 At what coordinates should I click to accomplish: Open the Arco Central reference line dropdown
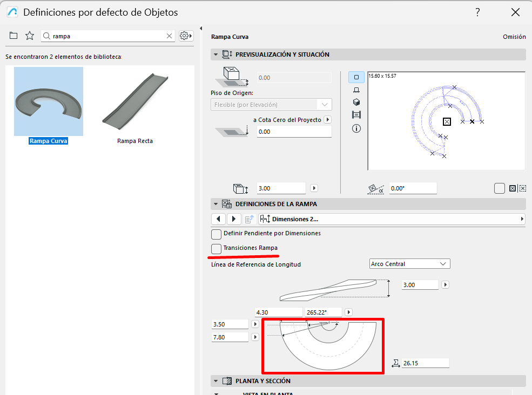pyautogui.click(x=409, y=264)
